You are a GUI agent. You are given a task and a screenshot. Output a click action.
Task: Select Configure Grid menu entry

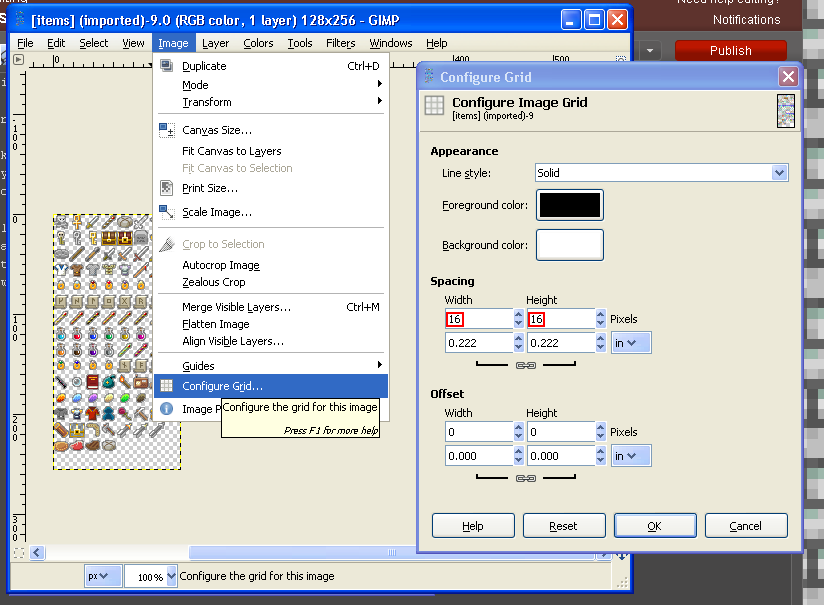(271, 386)
